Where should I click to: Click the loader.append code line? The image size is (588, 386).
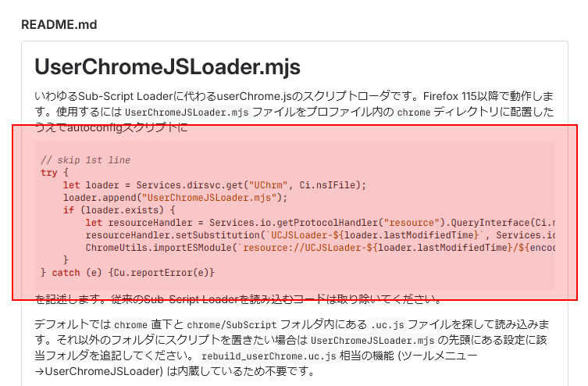(175, 198)
